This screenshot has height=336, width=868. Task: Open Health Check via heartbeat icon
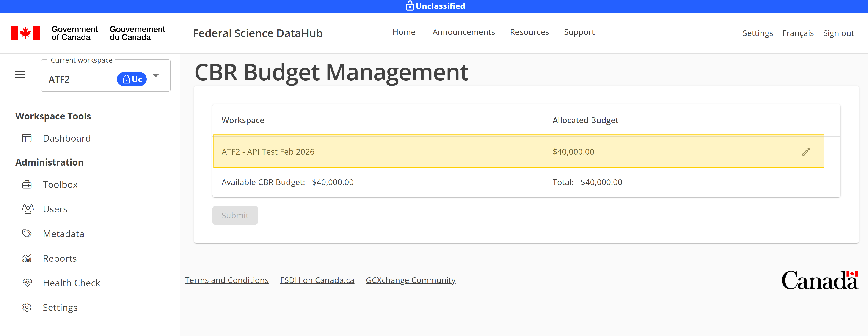27,282
